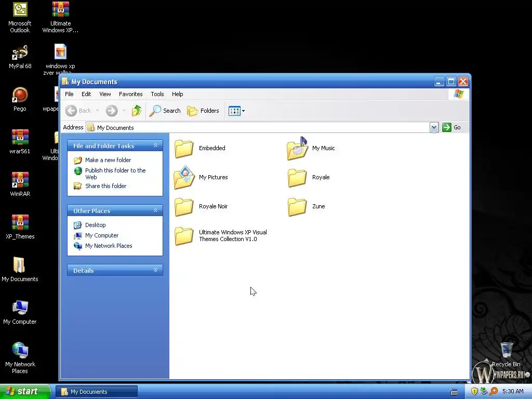Click the Forward arrow button

[112, 111]
